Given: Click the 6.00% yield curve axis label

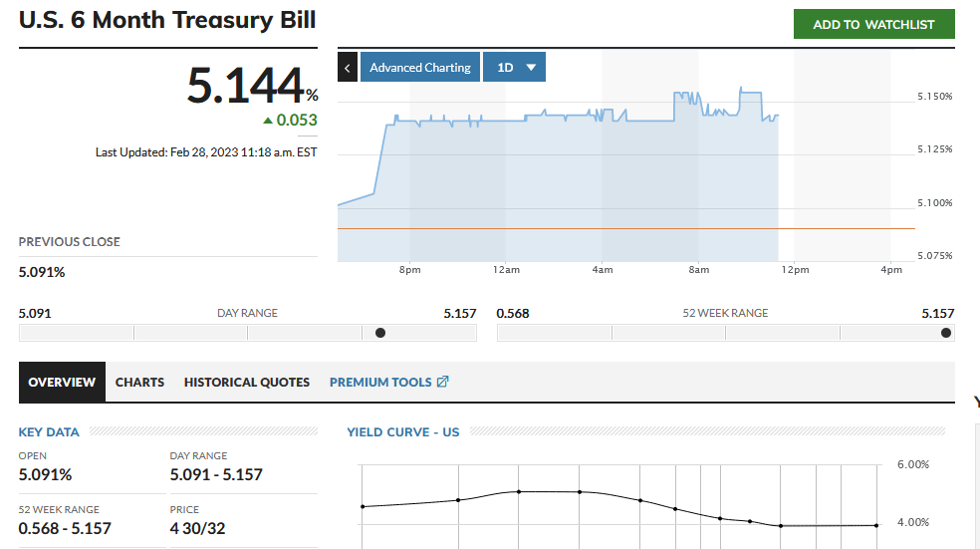Looking at the screenshot, I should [913, 464].
